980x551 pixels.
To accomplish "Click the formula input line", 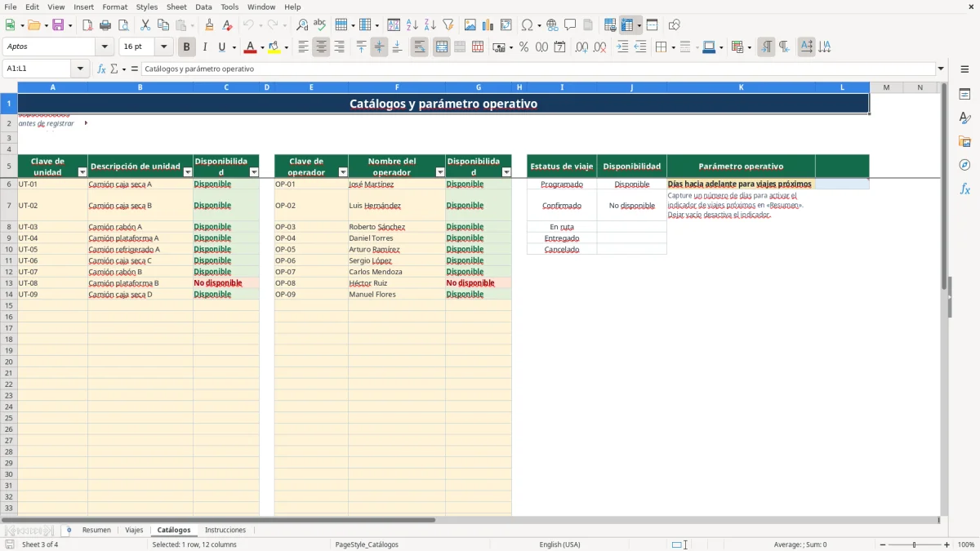I will [538, 69].
